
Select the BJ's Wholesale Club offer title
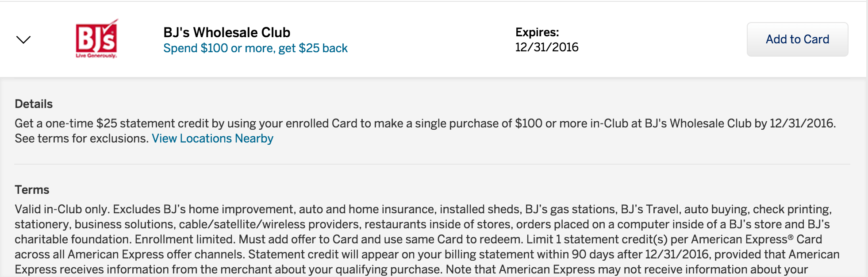click(x=227, y=32)
